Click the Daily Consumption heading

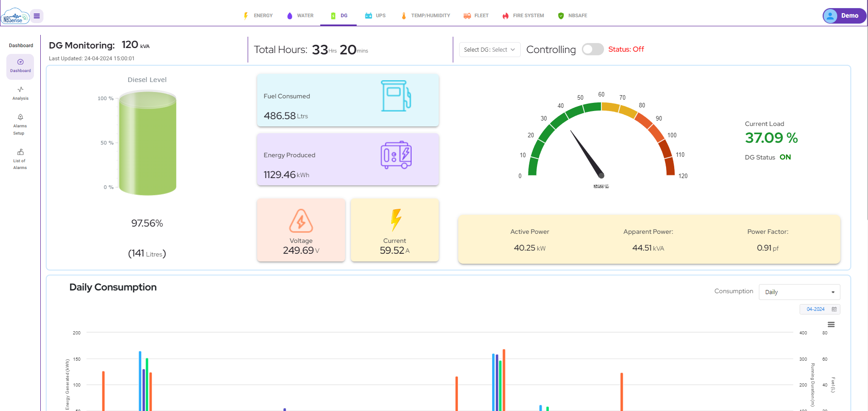click(x=113, y=287)
